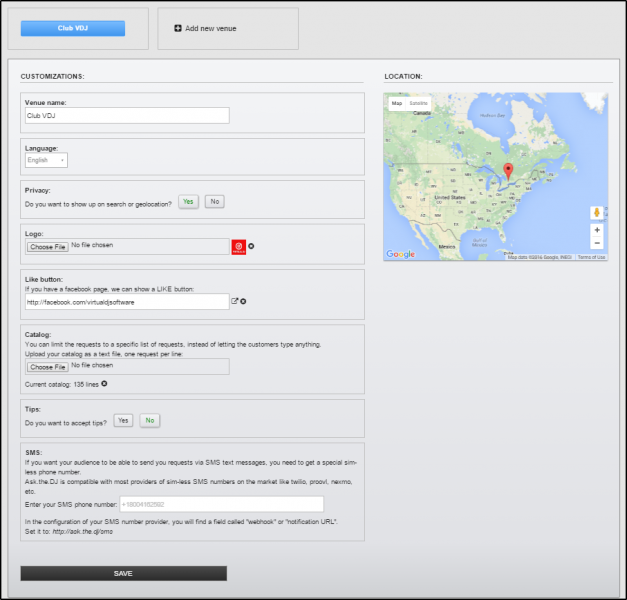This screenshot has height=600, width=627.
Task: Set Privacy to Yes
Action: [187, 201]
